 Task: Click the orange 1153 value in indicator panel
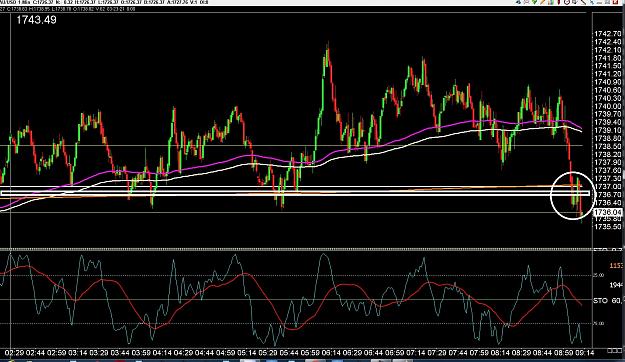[x=616, y=266]
